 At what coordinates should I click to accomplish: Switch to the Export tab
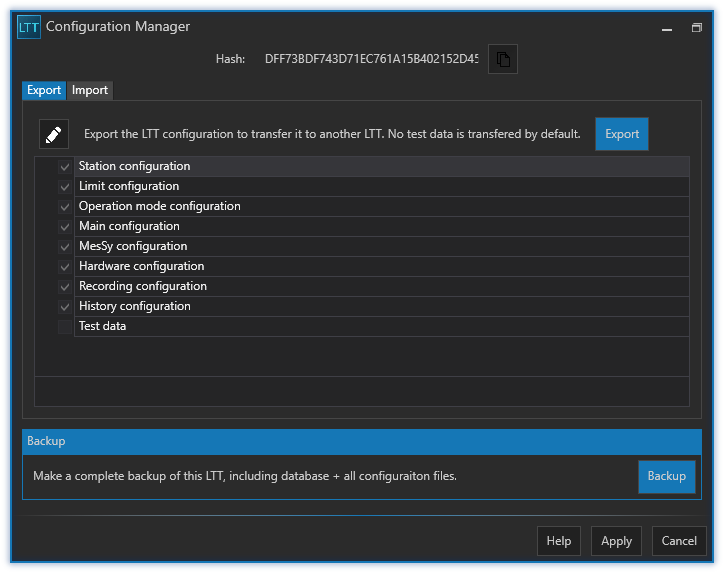pos(44,90)
